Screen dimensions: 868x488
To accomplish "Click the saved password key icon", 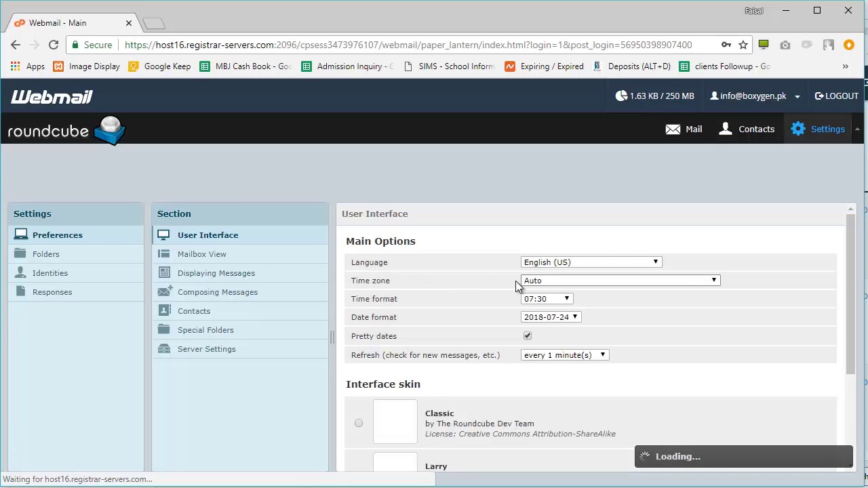I will point(726,45).
